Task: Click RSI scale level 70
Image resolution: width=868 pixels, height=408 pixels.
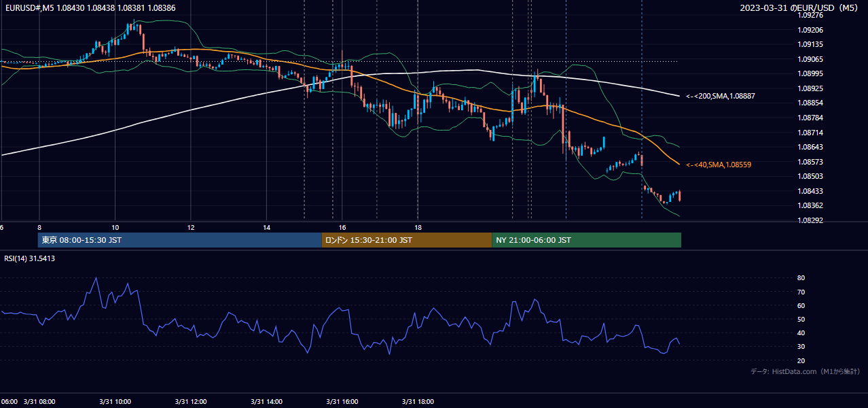Action: coord(801,292)
